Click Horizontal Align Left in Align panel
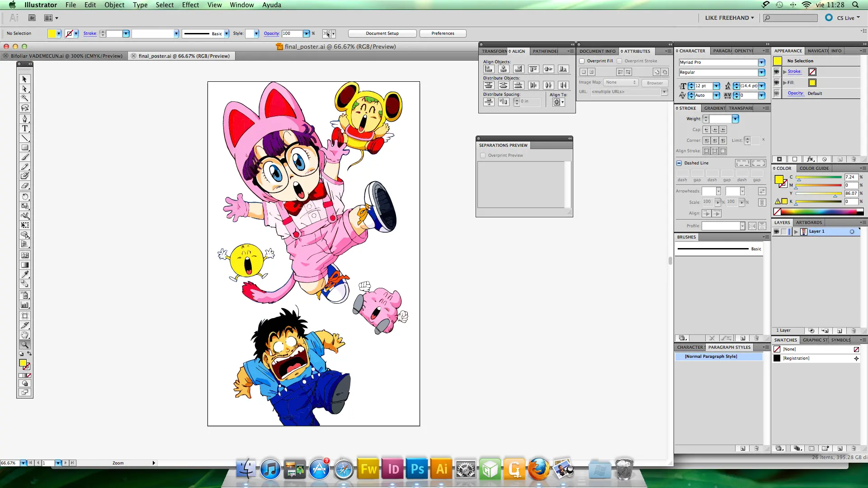This screenshot has height=488, width=868. (489, 69)
